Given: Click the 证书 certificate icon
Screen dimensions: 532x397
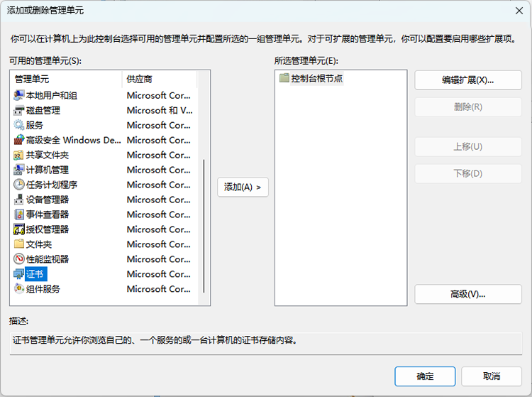Looking at the screenshot, I should pos(18,274).
